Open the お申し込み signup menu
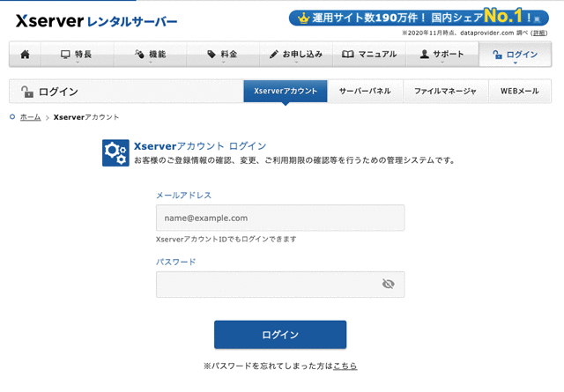This screenshot has height=392, width=564. coord(296,55)
